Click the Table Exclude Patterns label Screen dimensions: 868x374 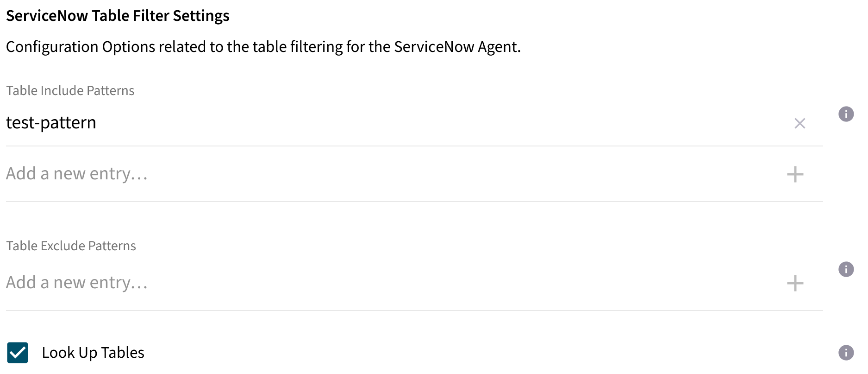(x=71, y=246)
